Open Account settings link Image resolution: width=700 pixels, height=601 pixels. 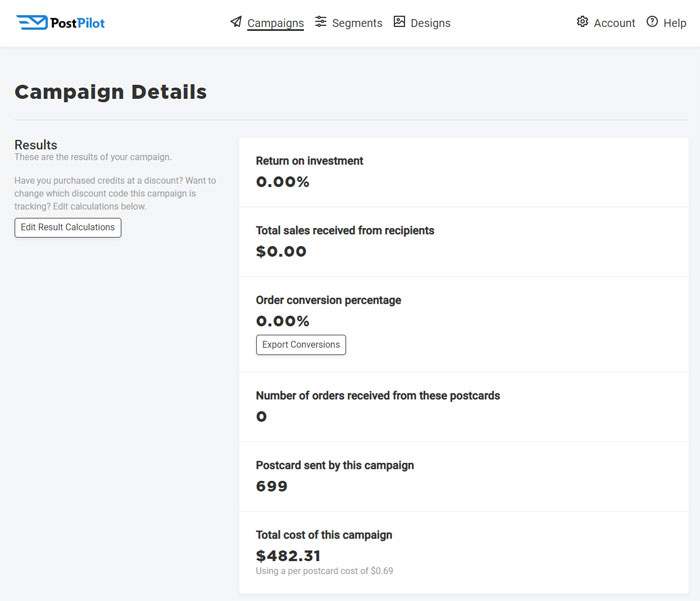(614, 23)
